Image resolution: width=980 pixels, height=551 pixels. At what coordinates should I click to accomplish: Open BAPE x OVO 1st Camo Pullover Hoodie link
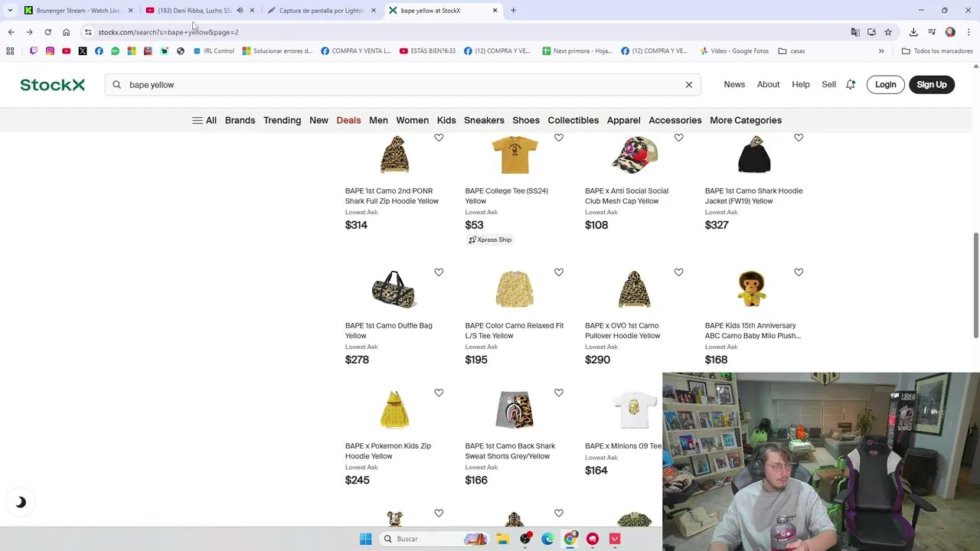coord(622,331)
